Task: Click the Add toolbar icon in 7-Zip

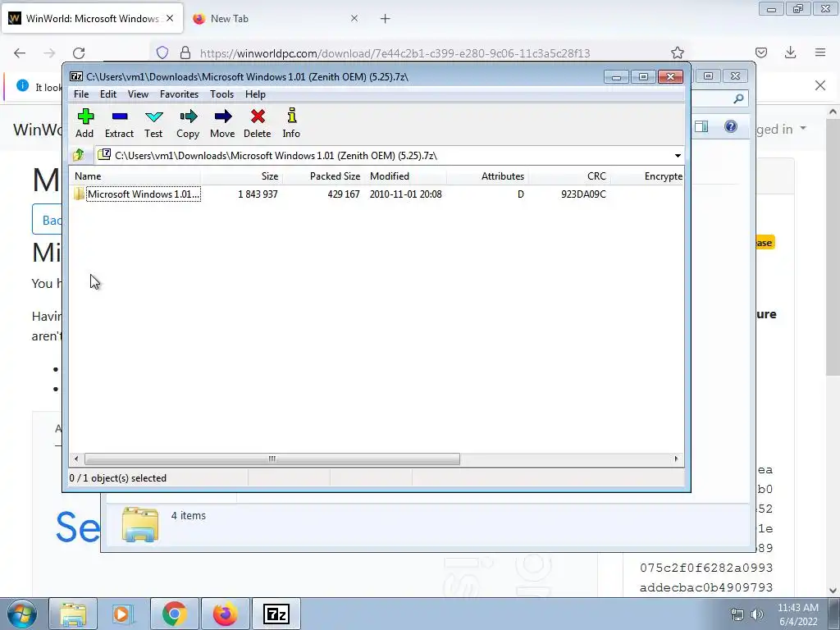Action: coord(84,123)
